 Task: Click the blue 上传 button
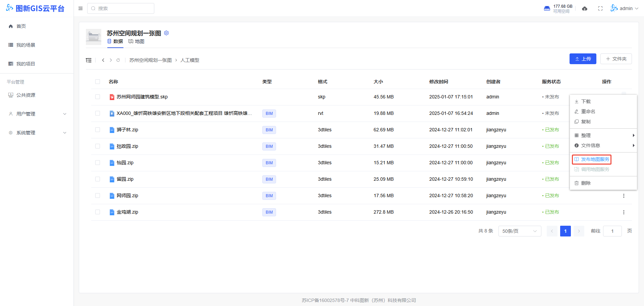pyautogui.click(x=583, y=59)
